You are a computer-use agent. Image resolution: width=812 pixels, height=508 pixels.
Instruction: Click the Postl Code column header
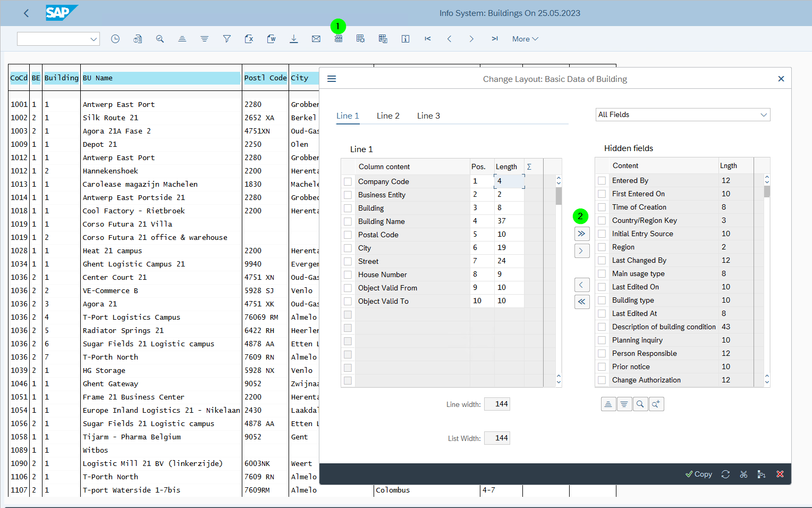pyautogui.click(x=265, y=78)
